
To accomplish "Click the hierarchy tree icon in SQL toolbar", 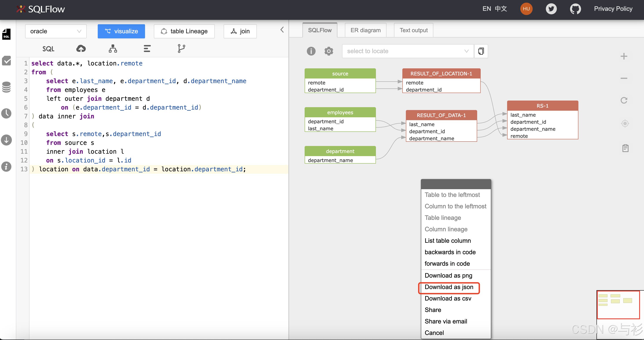I will pyautogui.click(x=113, y=49).
